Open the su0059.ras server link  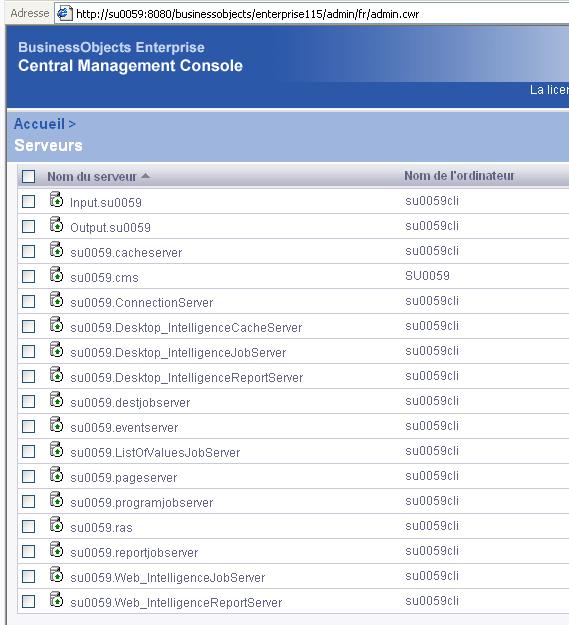101,527
